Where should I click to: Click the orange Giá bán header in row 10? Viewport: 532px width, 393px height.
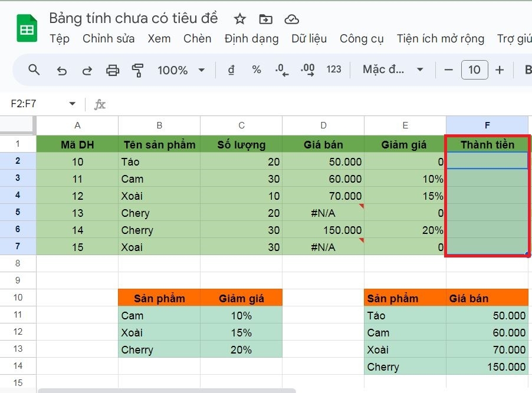tap(487, 298)
